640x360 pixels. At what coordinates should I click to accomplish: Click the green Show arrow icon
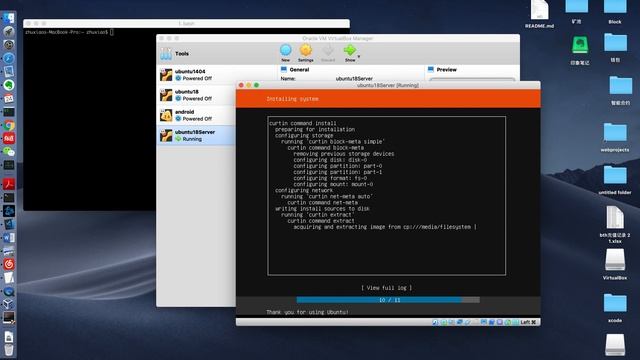[349, 51]
